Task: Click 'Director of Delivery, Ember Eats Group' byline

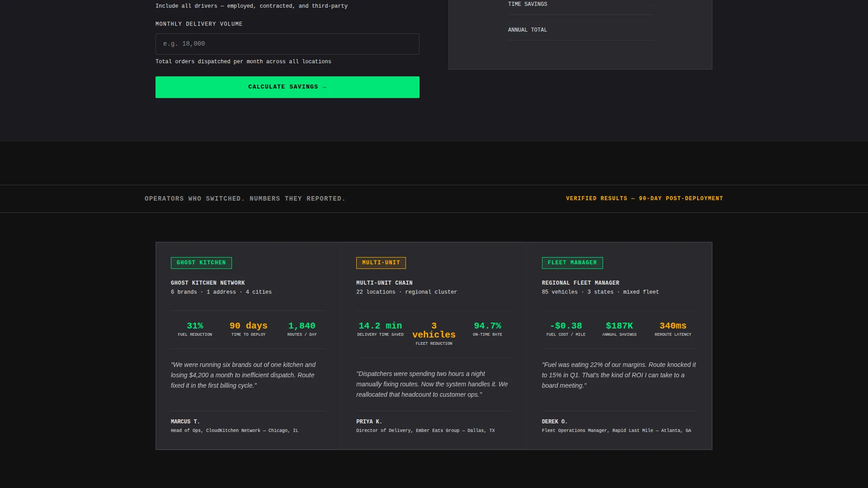Action: [x=425, y=431]
